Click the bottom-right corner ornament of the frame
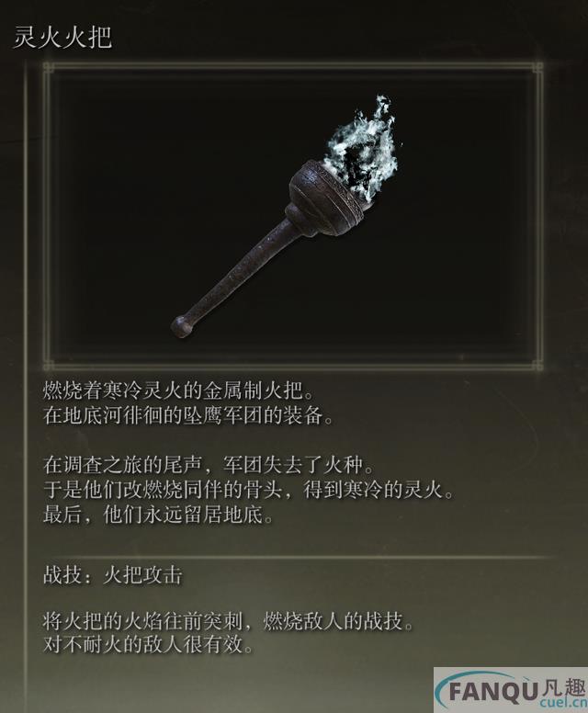Screen dimensions: 588x713 537,365
